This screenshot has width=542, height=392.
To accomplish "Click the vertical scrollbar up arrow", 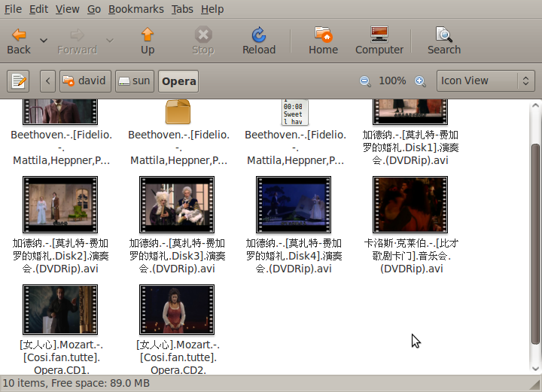I will 535,105.
